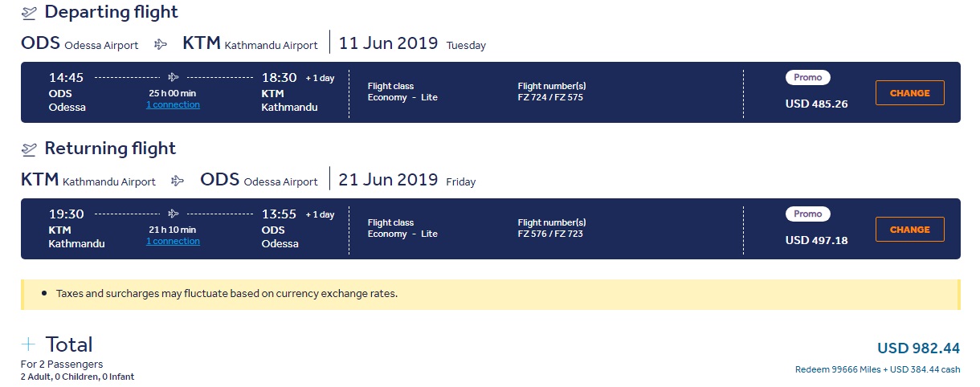Click flight numbers FZ 724 / FZ 575
Viewport: 980px width, 387px height.
[x=550, y=98]
